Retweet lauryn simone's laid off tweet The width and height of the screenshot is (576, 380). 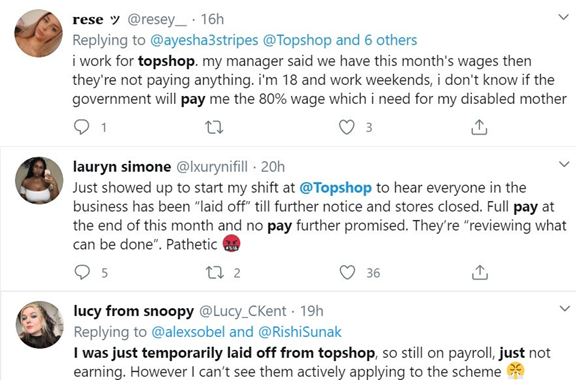pyautogui.click(x=215, y=273)
